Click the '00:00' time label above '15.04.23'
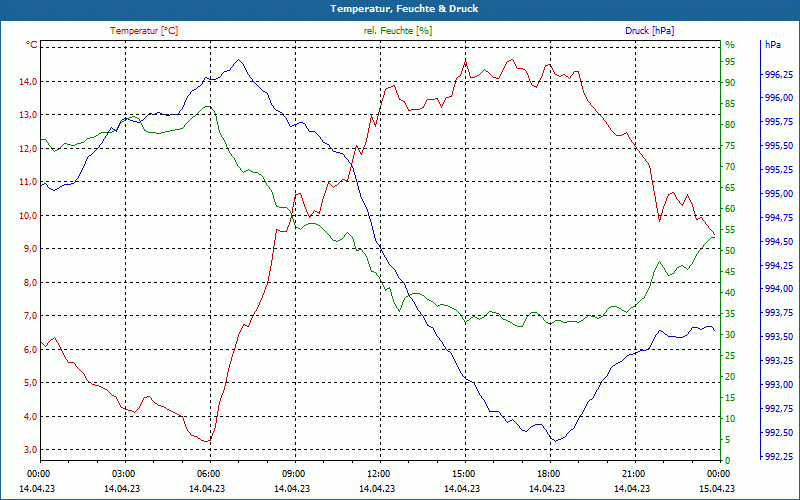This screenshot has width=800, height=500. pyautogui.click(x=718, y=473)
